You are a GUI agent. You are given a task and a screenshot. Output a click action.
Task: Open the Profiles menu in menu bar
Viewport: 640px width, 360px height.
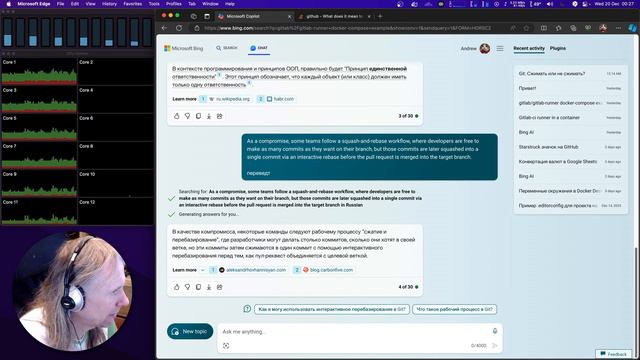point(173,4)
